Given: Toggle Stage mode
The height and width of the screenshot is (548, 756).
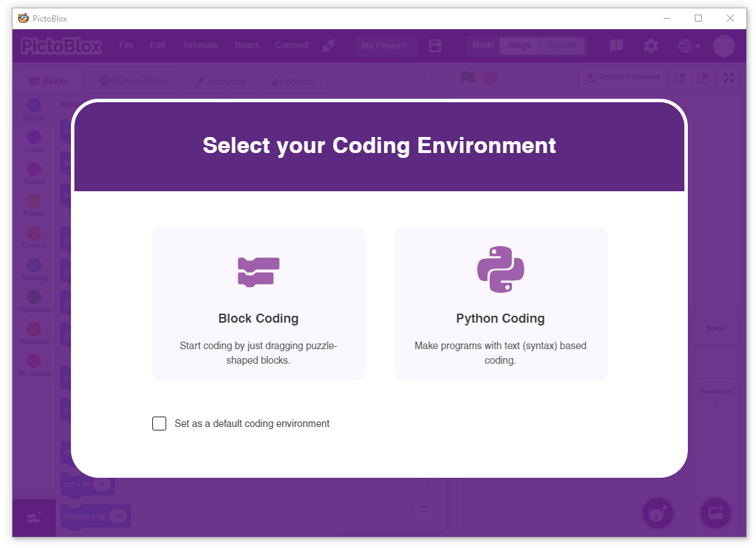Looking at the screenshot, I should 520,45.
